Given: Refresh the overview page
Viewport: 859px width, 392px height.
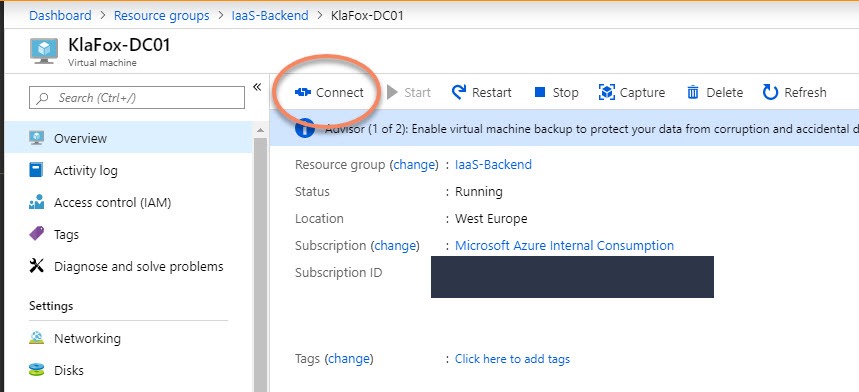Looking at the screenshot, I should (x=794, y=93).
